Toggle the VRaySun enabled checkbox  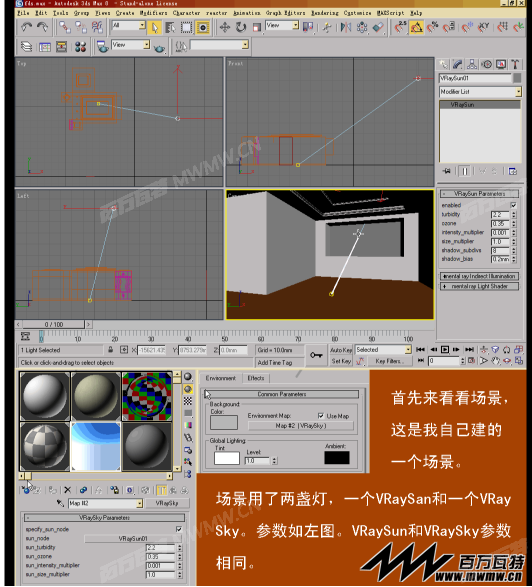(x=513, y=205)
